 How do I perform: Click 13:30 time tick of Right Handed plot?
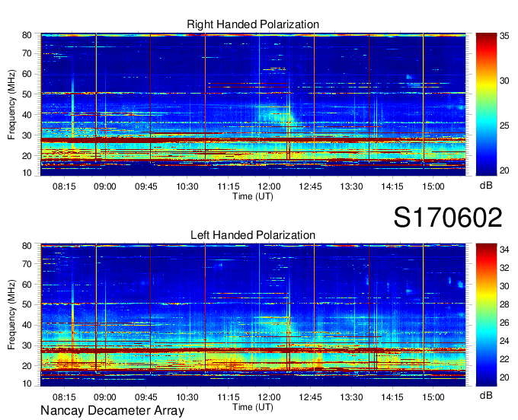(x=351, y=186)
